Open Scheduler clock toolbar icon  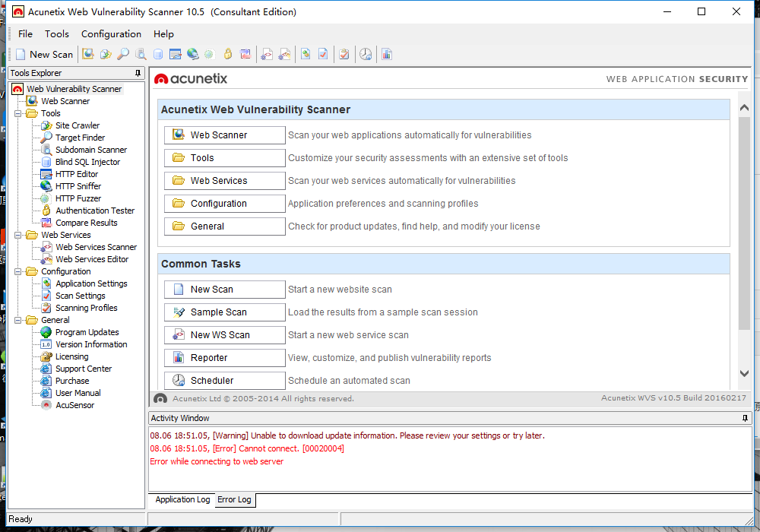click(x=366, y=54)
